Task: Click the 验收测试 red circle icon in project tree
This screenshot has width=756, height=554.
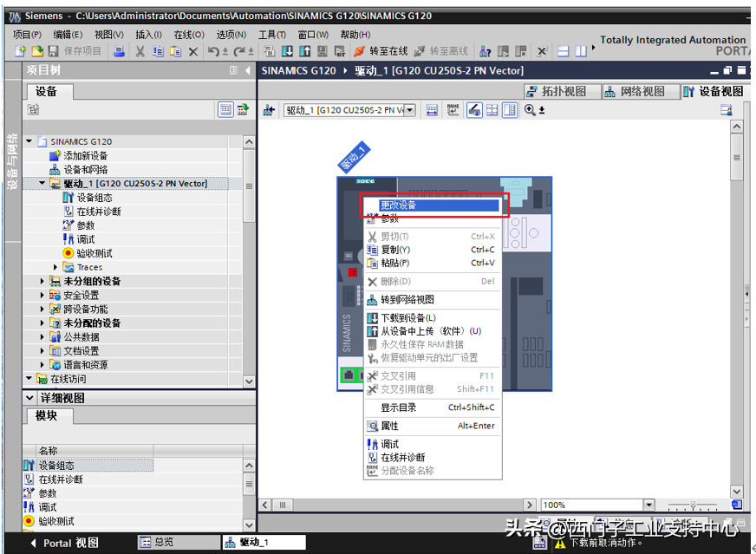Action: (68, 253)
